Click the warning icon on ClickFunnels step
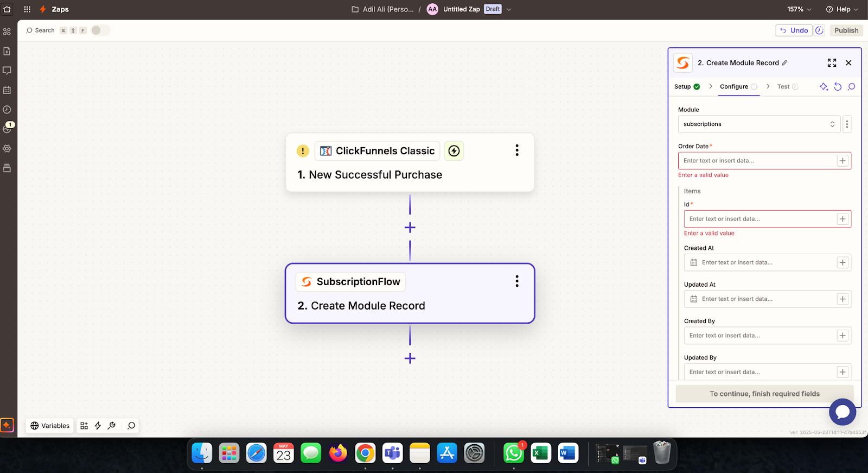Image resolution: width=868 pixels, height=473 pixels. coord(303,151)
